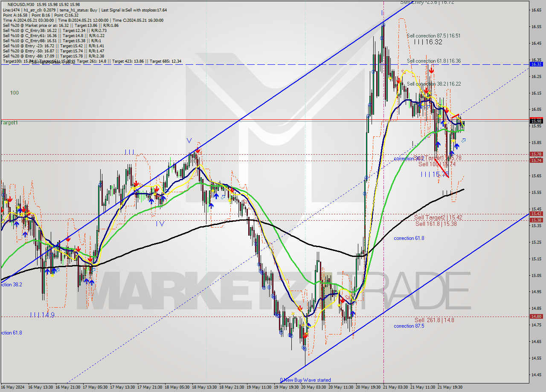Click the blue 'correction 87.5' label

[409, 326]
